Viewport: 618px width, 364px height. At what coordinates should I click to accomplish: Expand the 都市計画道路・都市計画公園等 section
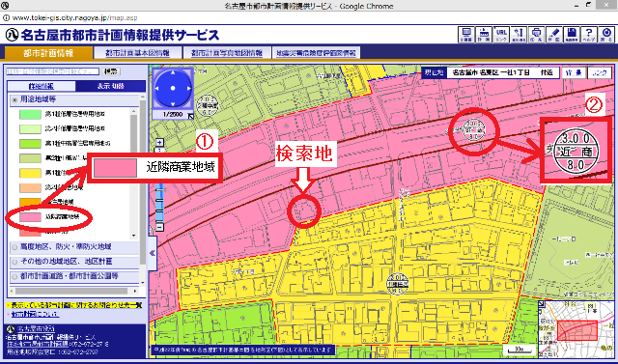tap(74, 276)
